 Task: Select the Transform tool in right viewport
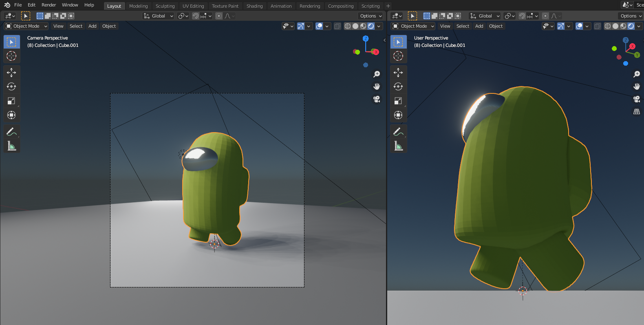[398, 115]
